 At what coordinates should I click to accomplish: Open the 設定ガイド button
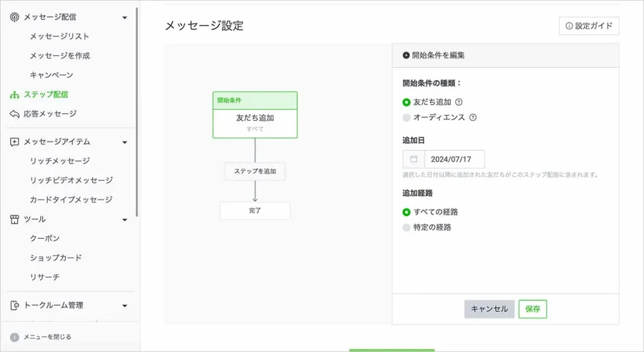589,26
